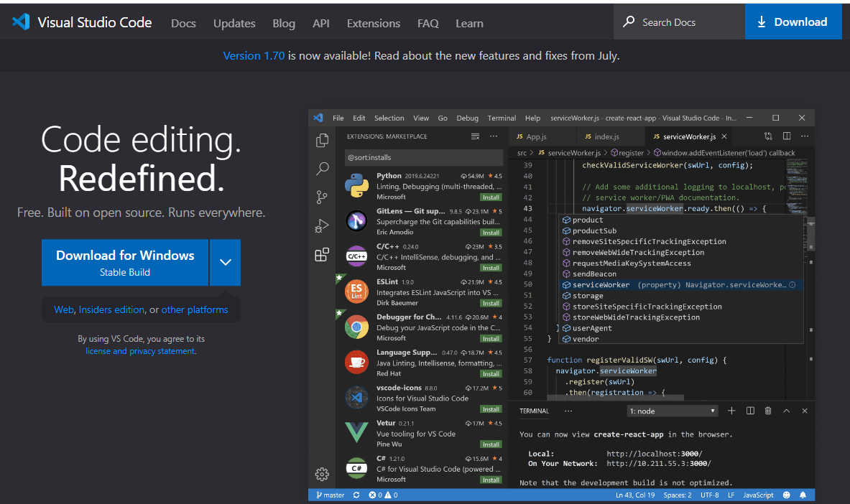The width and height of the screenshot is (850, 504).
Task: Switch to the App.js tab
Action: pos(536,136)
